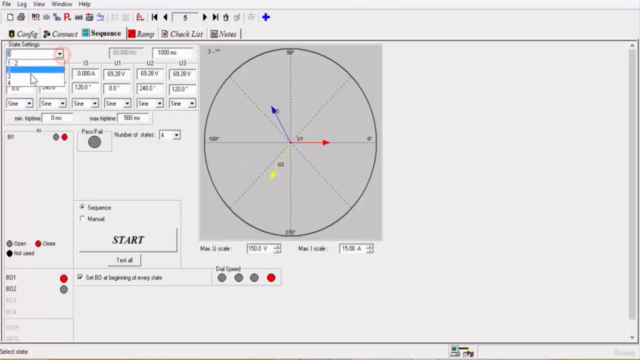Click the greyed toolbar icon left of blue plus

point(251,17)
